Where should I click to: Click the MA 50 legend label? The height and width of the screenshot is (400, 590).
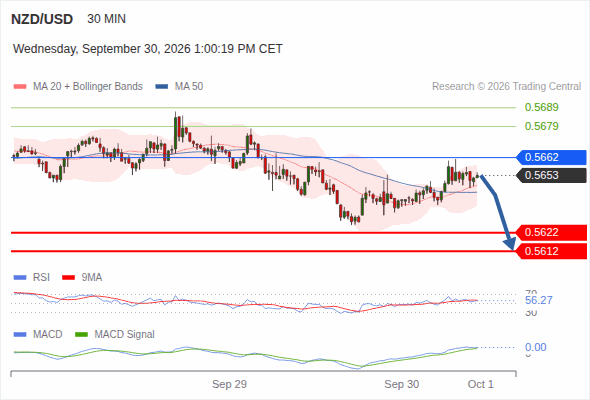click(189, 87)
